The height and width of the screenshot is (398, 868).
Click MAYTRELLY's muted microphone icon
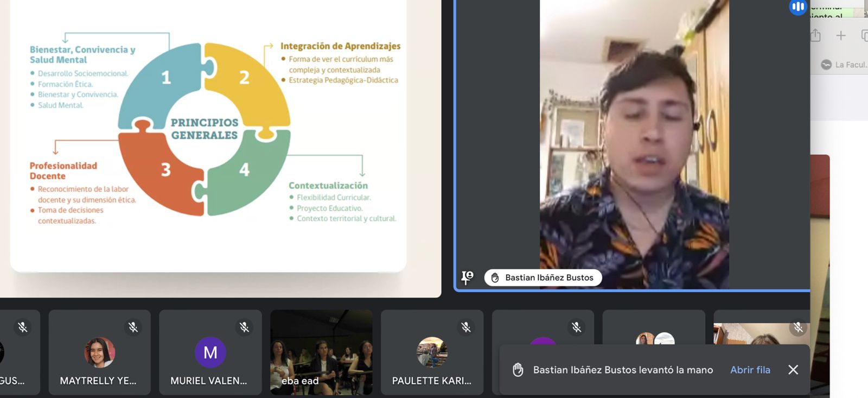tap(133, 327)
